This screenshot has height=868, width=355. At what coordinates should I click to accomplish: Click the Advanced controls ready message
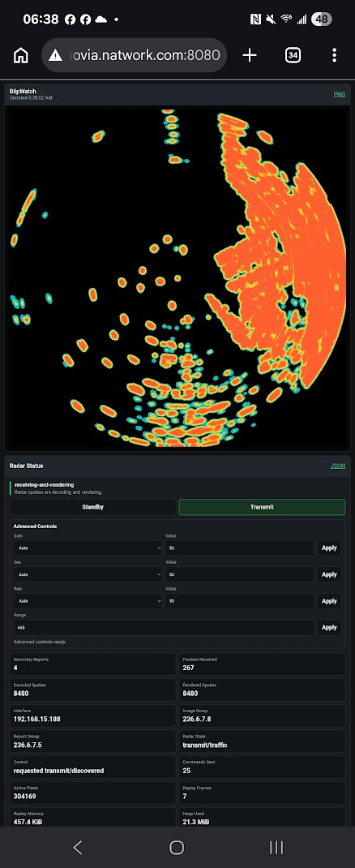(x=39, y=642)
